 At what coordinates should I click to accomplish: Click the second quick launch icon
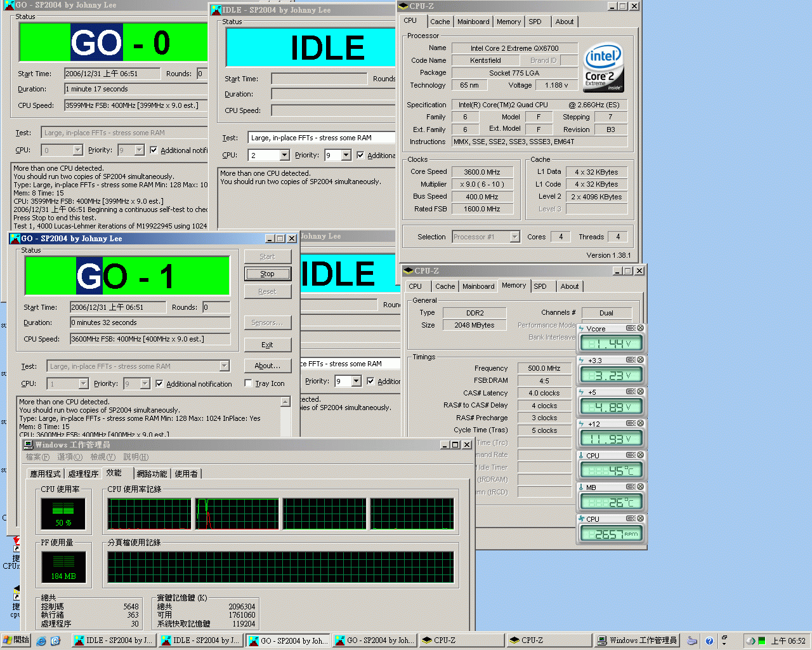(x=55, y=641)
